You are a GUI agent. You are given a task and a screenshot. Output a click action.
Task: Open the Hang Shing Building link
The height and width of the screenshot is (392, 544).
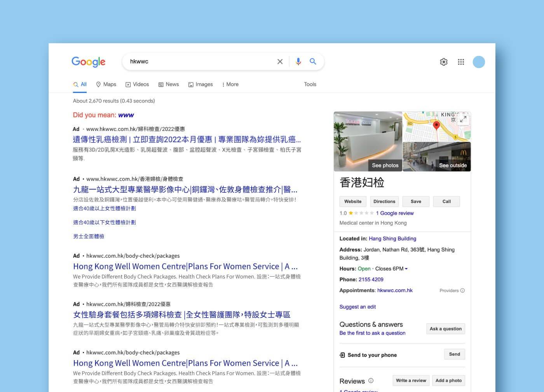(392, 239)
